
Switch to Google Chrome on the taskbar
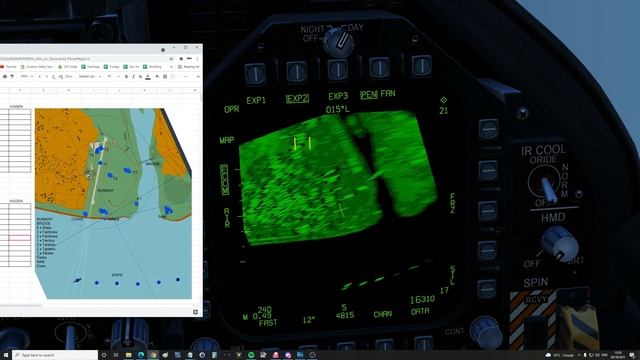pos(153,355)
